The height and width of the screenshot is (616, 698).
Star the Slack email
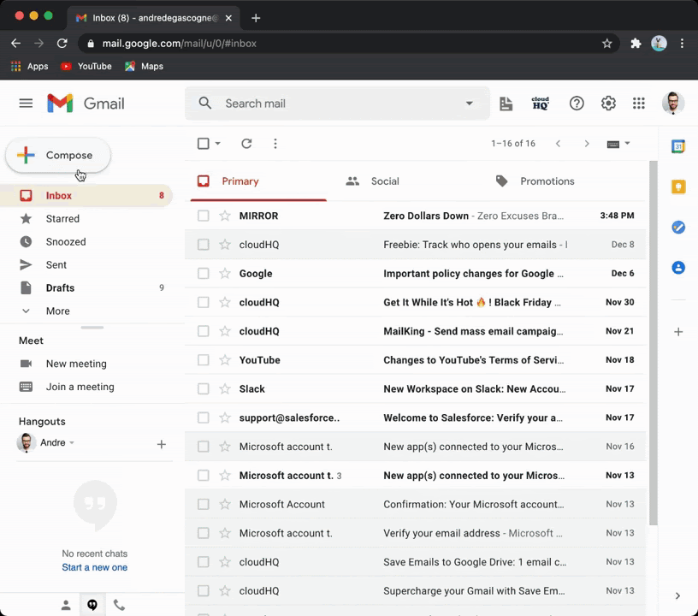coord(225,388)
